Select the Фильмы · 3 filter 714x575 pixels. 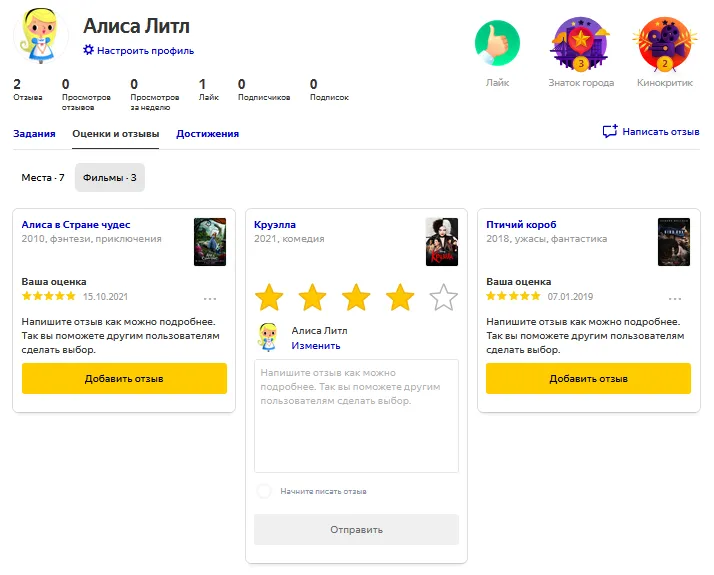point(110,178)
